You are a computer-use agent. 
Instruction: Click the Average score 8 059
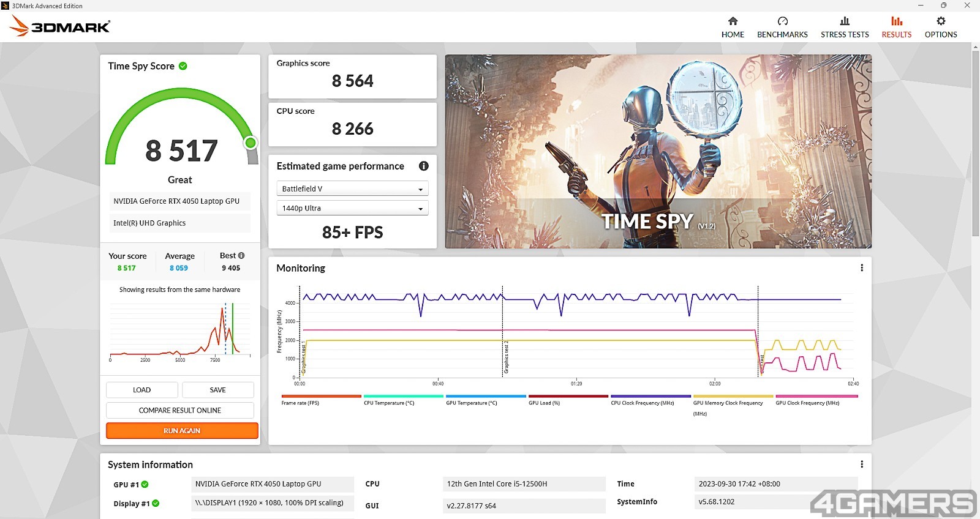click(179, 268)
